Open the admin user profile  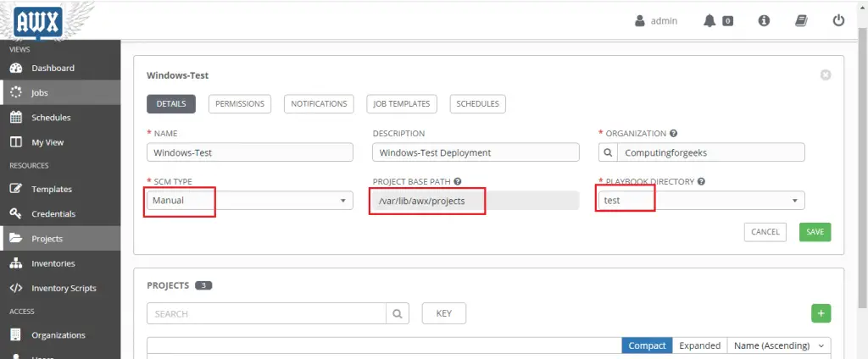pos(656,21)
